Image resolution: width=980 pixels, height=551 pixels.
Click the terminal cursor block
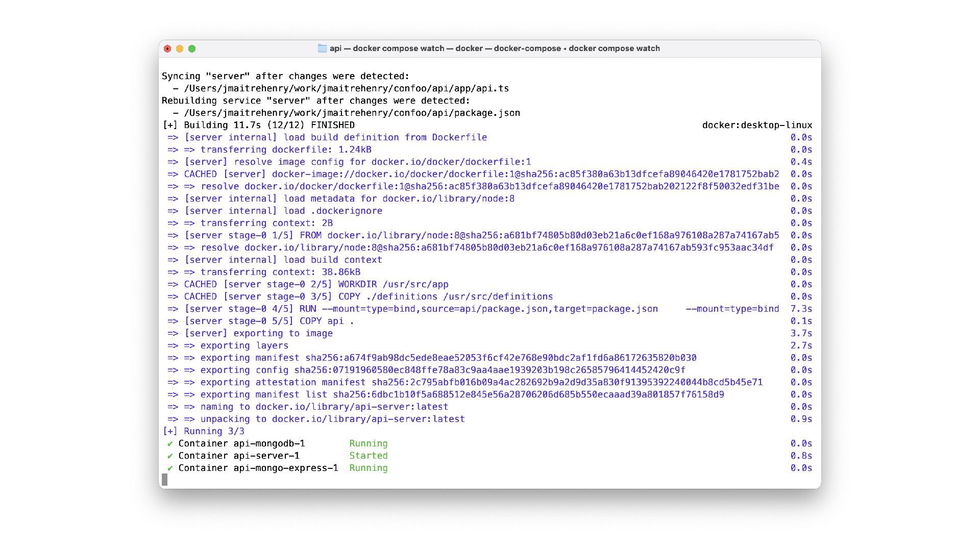click(x=164, y=480)
